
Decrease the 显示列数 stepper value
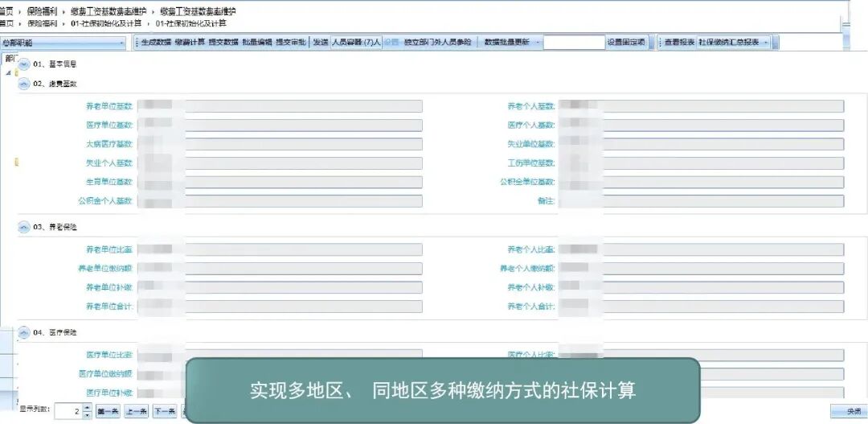[x=87, y=414]
